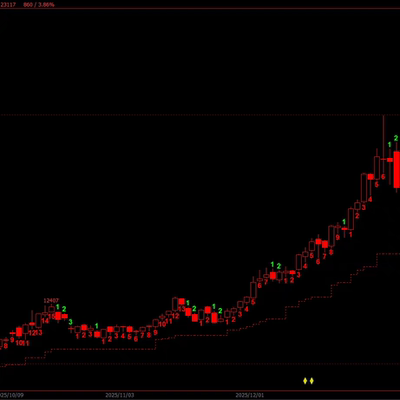Image resolution: width=400 pixels, height=400 pixels.
Task: Select the 2025/12/01 date label
Action: (x=250, y=395)
